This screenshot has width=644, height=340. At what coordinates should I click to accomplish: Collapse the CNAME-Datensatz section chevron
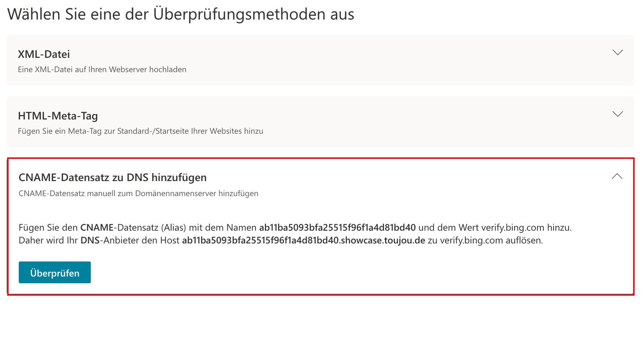point(617,176)
